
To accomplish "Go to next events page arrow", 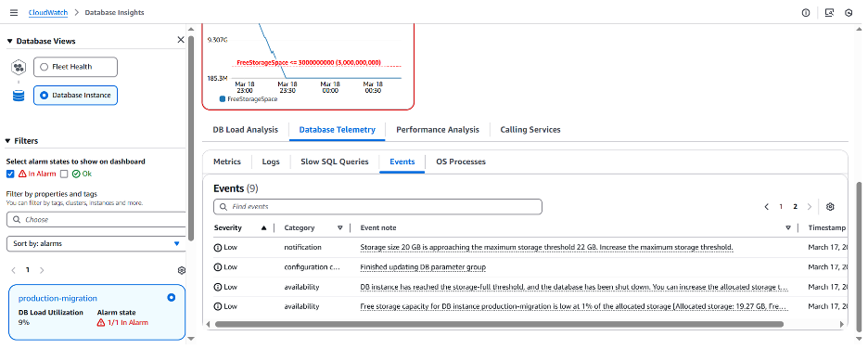I will pyautogui.click(x=810, y=207).
